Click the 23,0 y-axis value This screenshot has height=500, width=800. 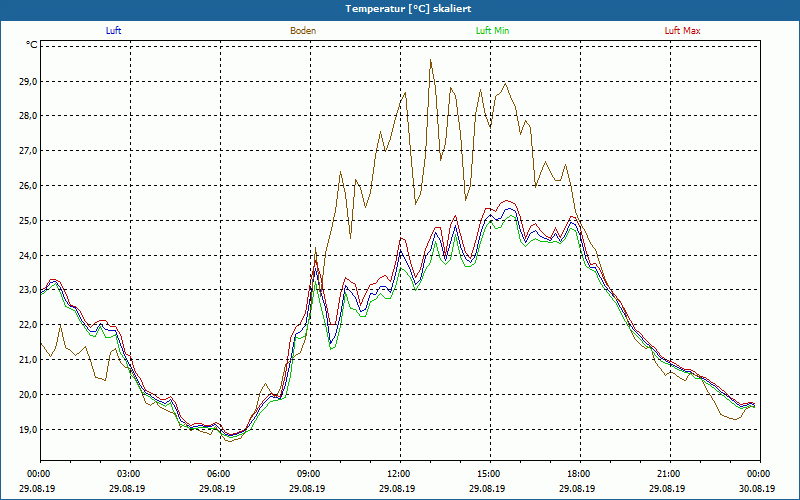(28, 290)
